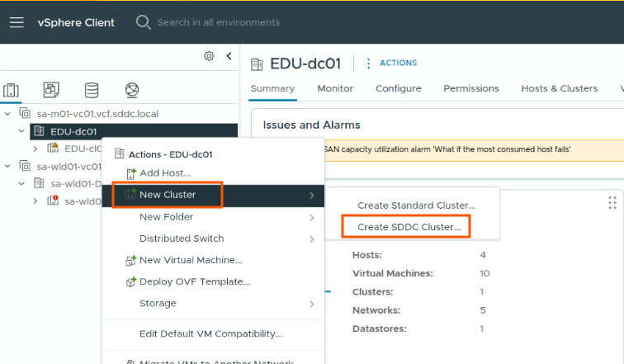Click Add Host in the context menu
Viewport: 624px width, 364px height.
(164, 173)
